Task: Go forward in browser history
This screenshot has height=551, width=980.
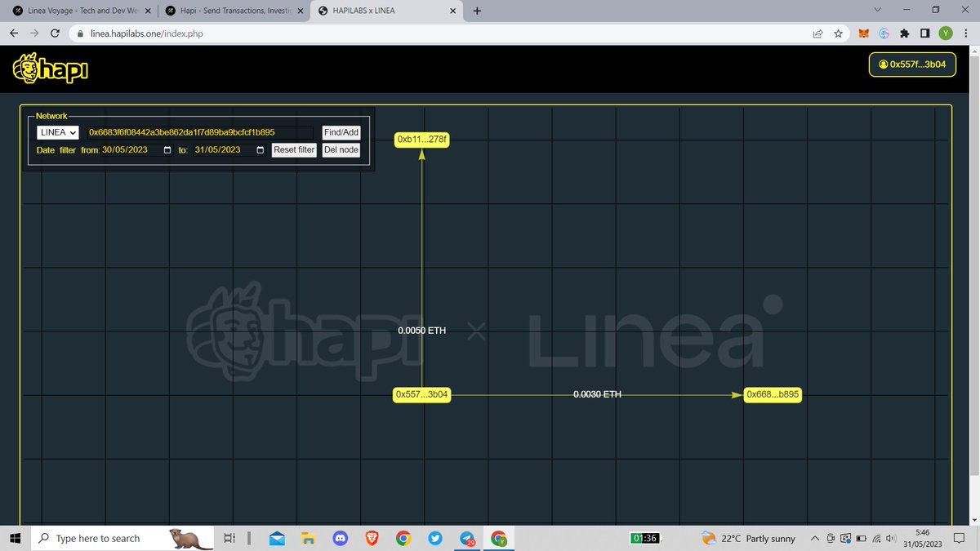Action: (x=34, y=33)
